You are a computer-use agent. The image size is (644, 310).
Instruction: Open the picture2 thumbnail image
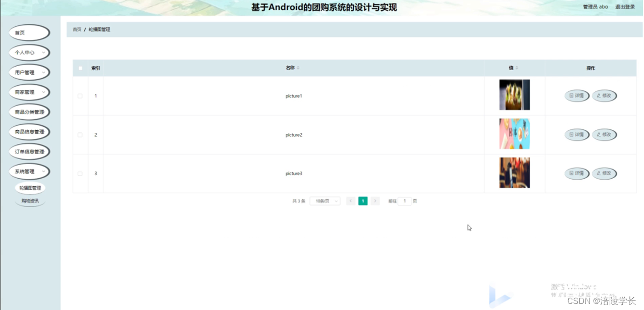pos(514,134)
